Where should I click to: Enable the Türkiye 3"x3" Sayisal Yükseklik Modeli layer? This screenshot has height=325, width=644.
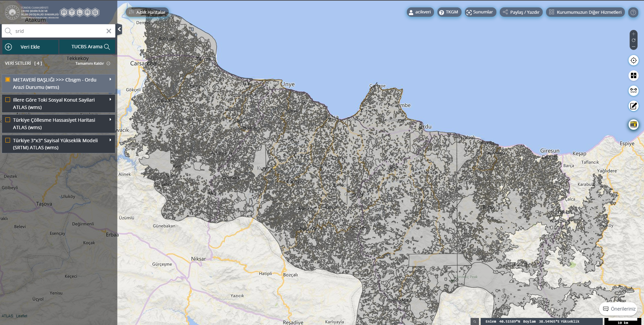pos(8,140)
